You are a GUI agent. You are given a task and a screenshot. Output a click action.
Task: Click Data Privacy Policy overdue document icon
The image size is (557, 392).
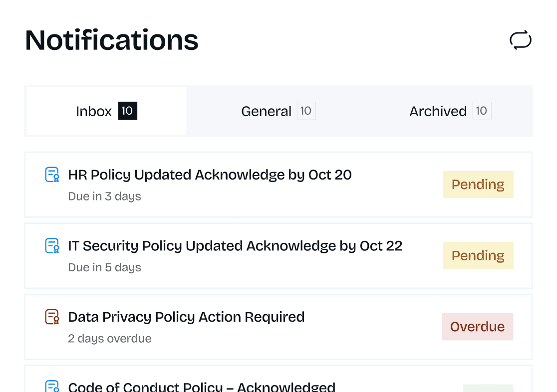pos(52,317)
